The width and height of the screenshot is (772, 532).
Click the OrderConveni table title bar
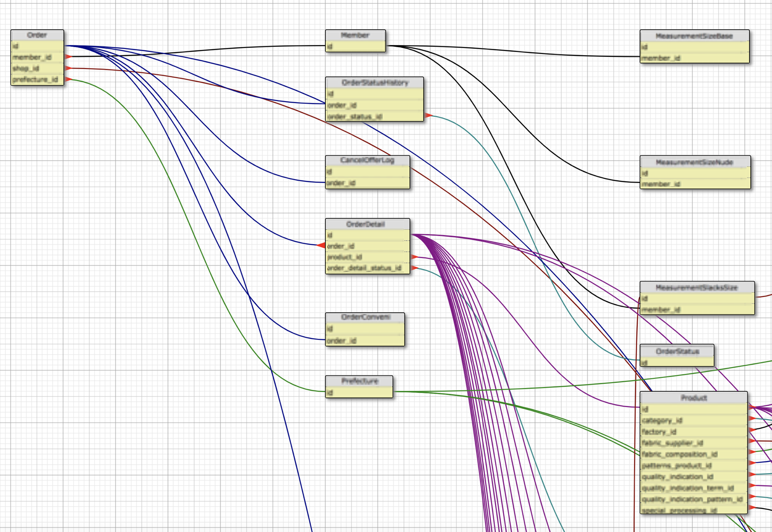364,317
